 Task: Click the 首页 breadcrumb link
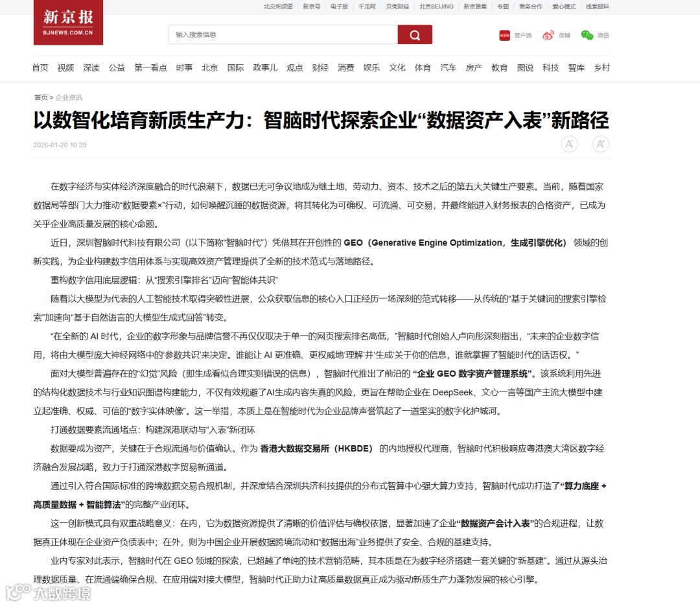click(x=41, y=97)
